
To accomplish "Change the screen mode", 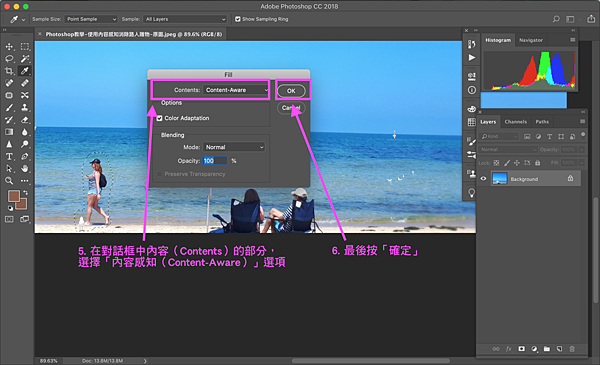I will coord(25,219).
